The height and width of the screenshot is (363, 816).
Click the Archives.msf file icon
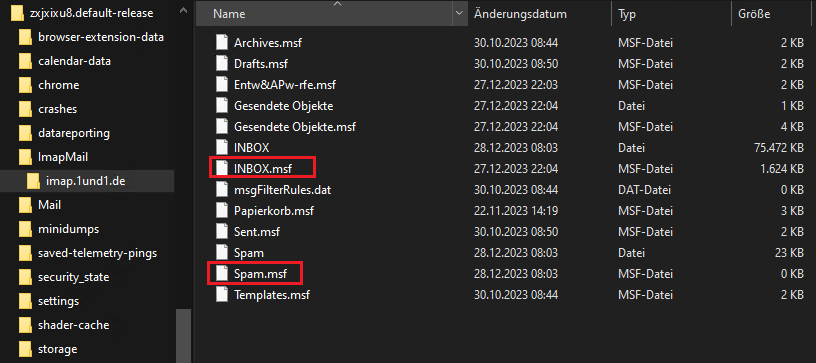(x=222, y=43)
